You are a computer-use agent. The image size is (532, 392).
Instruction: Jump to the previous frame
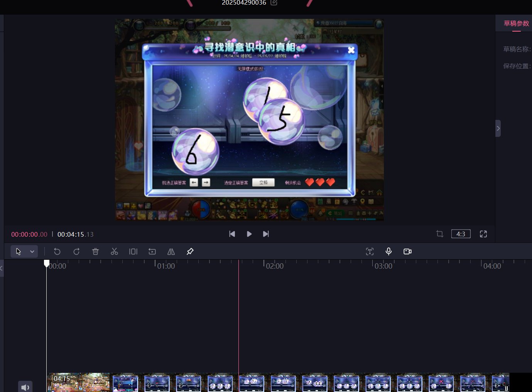pyautogui.click(x=232, y=234)
